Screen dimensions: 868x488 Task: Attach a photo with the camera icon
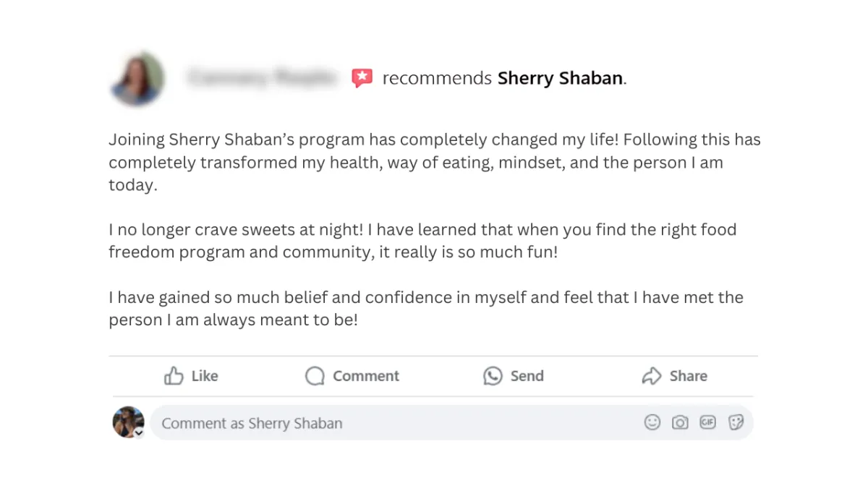[x=680, y=422]
